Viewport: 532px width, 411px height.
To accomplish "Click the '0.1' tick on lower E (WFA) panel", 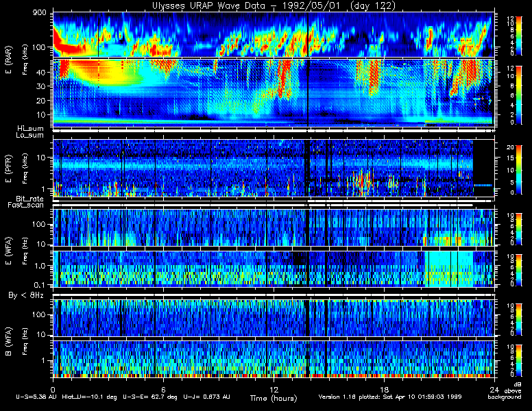I will coord(40,285).
